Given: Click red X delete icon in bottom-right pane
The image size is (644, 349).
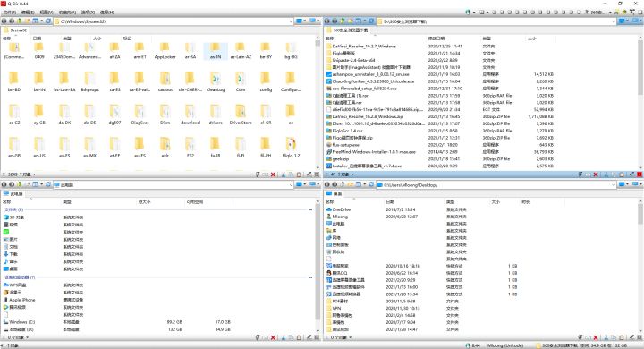Looking at the screenshot, I should (596, 337).
